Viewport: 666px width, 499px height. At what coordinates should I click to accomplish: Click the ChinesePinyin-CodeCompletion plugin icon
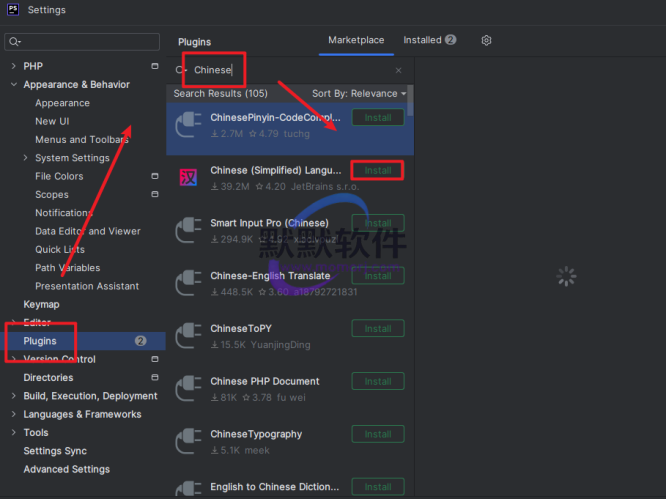point(188,125)
